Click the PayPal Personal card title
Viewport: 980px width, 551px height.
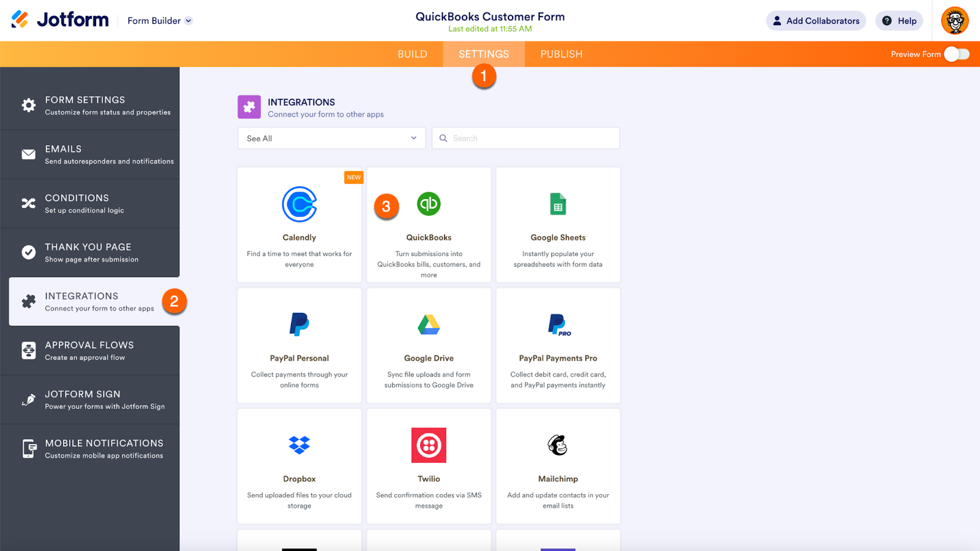click(300, 358)
